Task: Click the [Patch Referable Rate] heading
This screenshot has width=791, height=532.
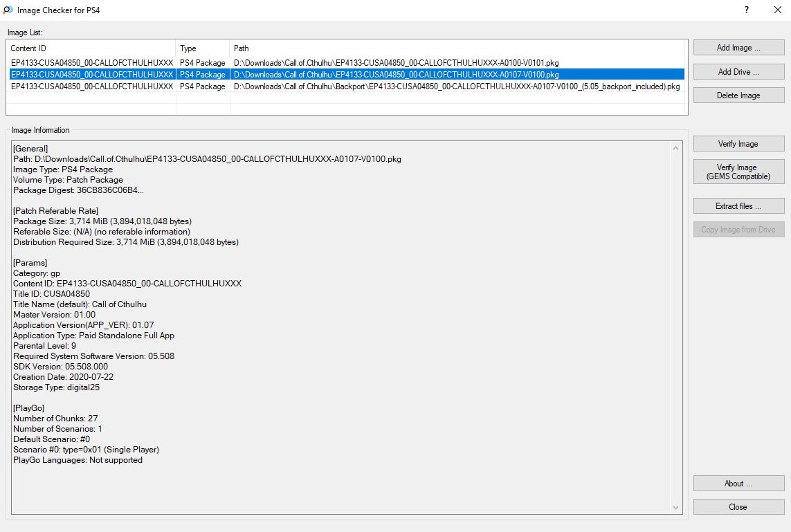Action: 55,211
